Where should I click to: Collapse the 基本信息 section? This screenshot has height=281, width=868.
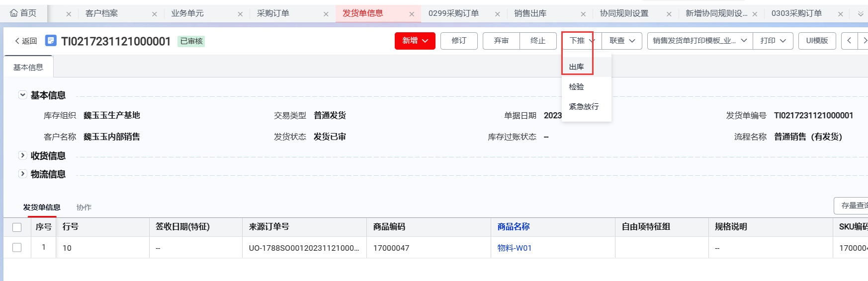[x=22, y=95]
